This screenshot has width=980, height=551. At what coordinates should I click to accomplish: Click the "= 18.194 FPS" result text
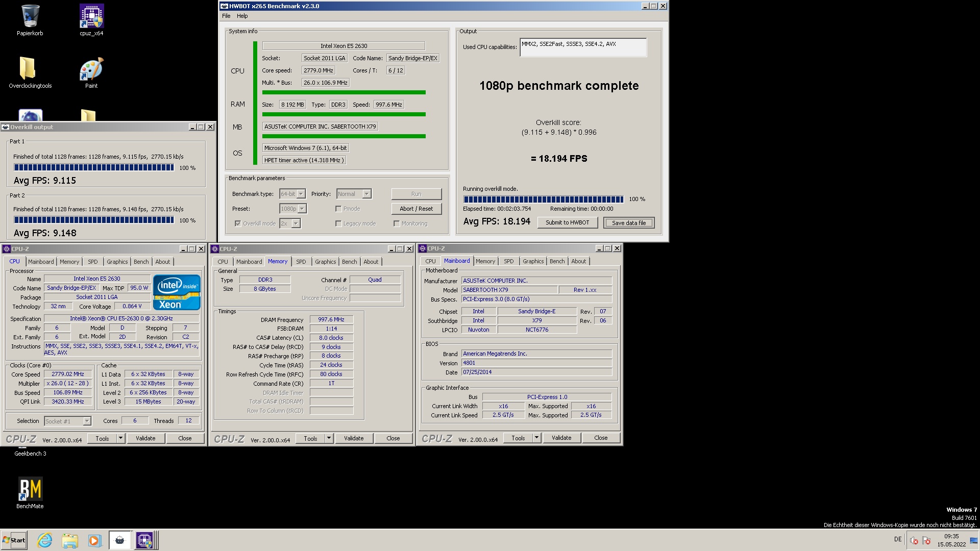point(559,159)
